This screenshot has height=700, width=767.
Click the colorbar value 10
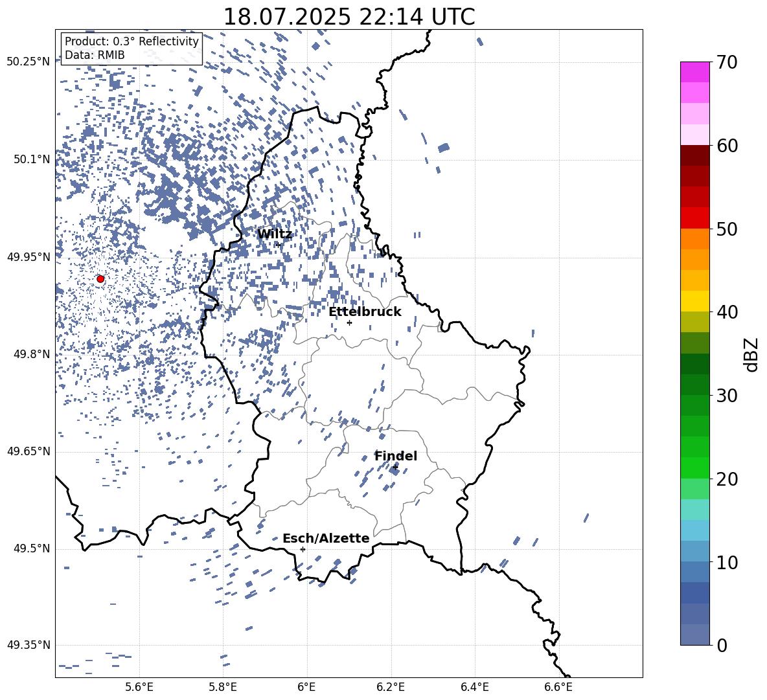pos(727,562)
